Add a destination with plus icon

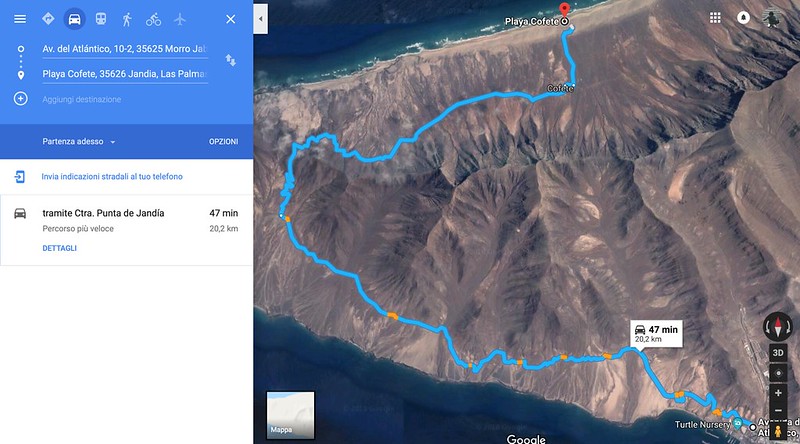coord(20,98)
